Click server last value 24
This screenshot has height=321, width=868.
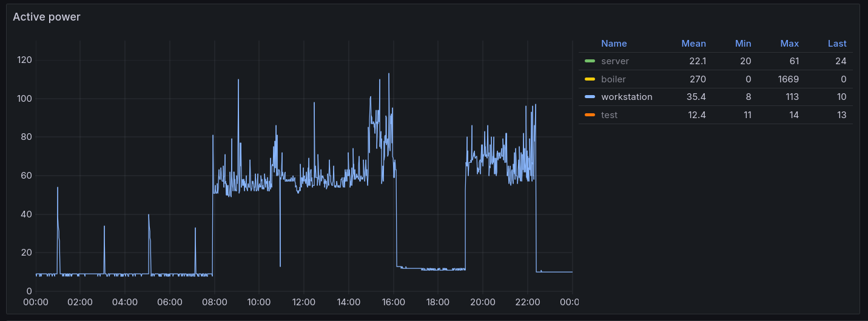(841, 61)
